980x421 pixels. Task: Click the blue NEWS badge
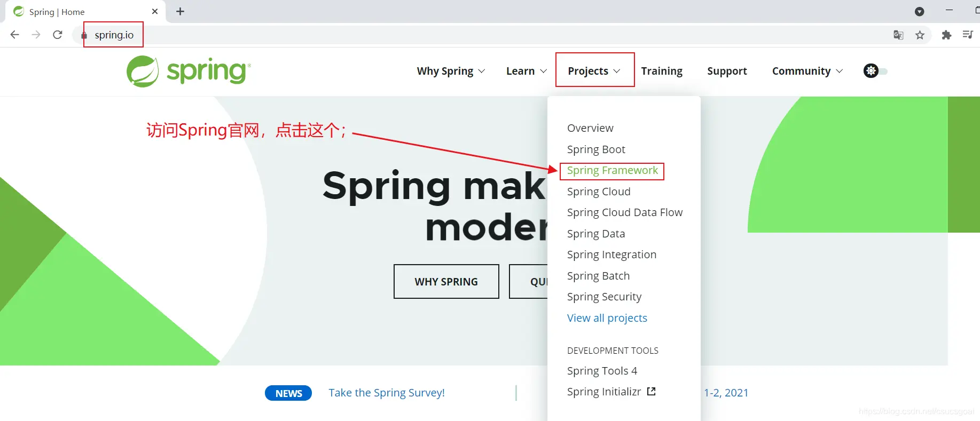[x=288, y=393]
